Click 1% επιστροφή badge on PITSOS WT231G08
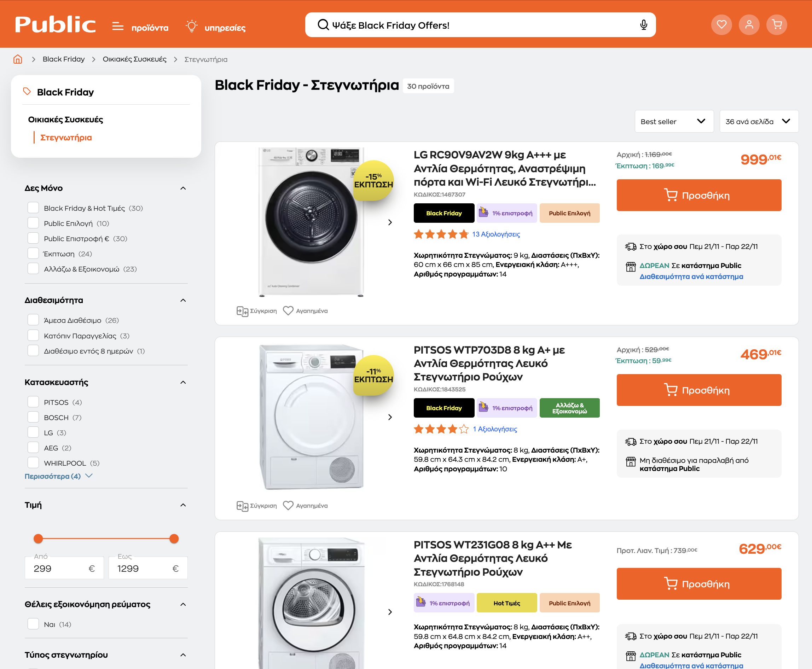 point(443,603)
